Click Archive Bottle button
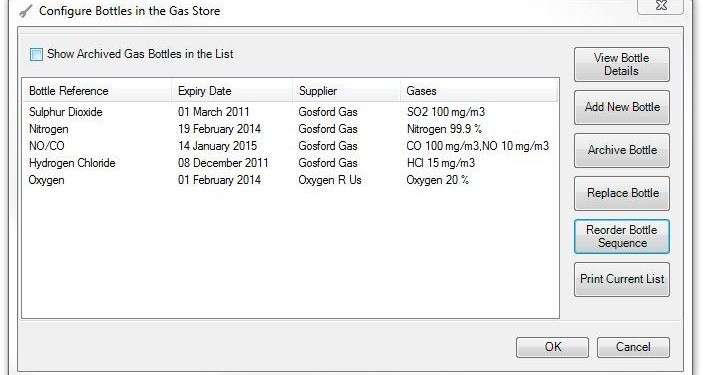 [622, 150]
